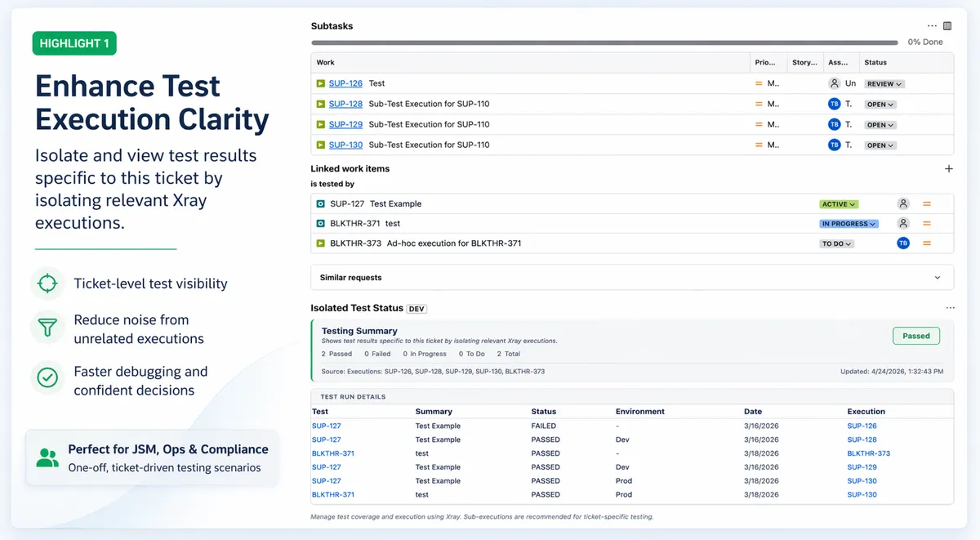The width and height of the screenshot is (980, 540).
Task: Open the SUP-130 subtask link
Action: (345, 145)
